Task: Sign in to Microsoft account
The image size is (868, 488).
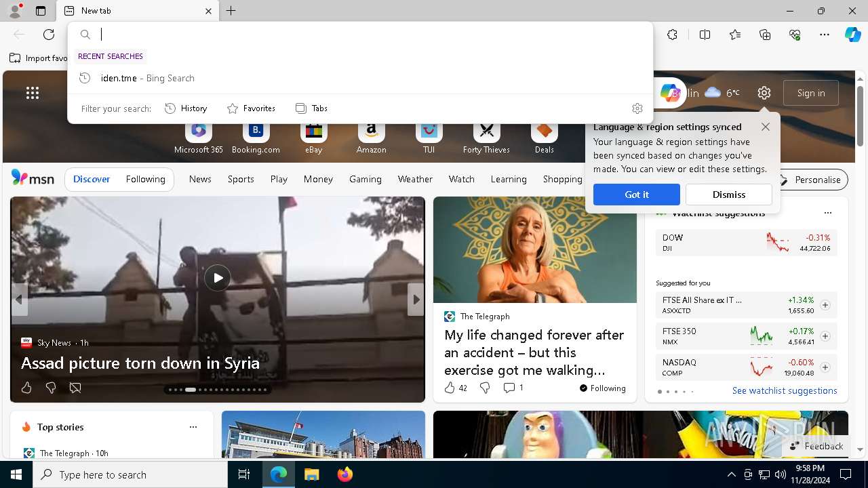Action: click(x=811, y=93)
